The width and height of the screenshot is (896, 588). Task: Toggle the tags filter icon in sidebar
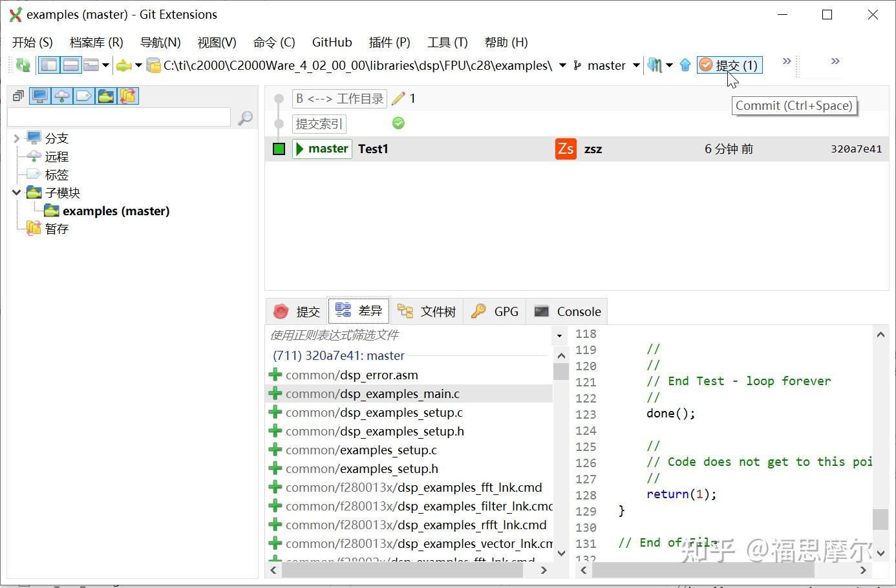click(83, 96)
